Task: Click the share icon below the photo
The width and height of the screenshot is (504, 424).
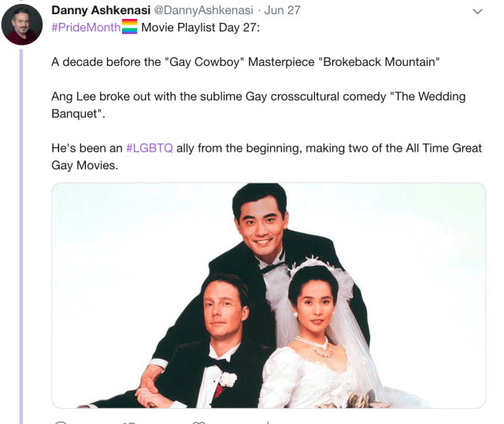Action: coord(268,422)
